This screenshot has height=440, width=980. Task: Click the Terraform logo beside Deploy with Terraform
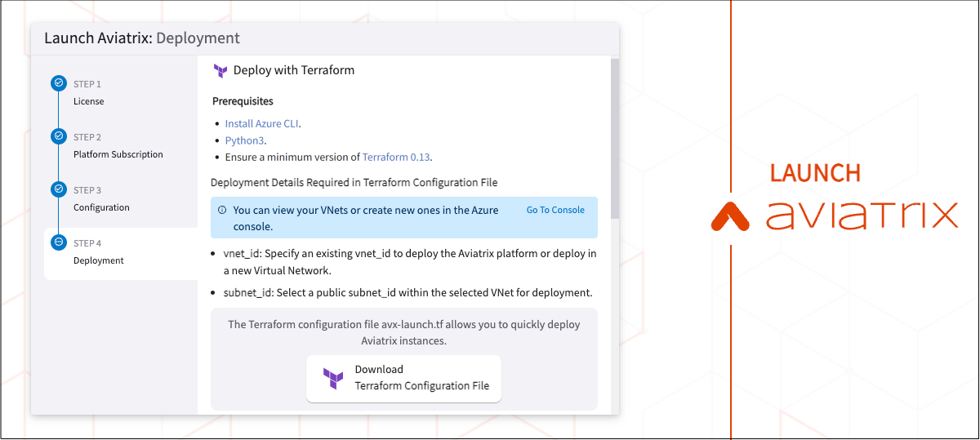pyautogui.click(x=220, y=71)
